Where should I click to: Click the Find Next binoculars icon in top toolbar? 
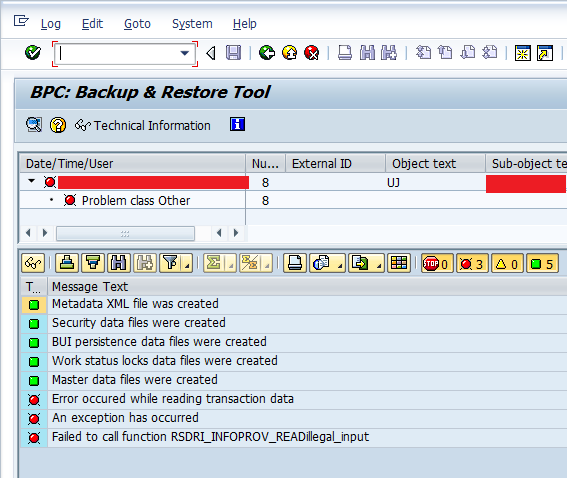pos(389,53)
